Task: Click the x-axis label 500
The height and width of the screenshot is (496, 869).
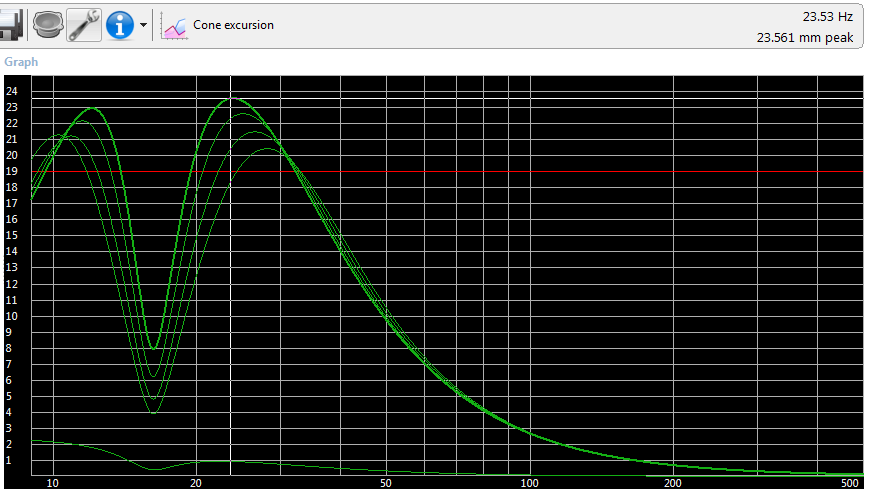Action: point(850,483)
